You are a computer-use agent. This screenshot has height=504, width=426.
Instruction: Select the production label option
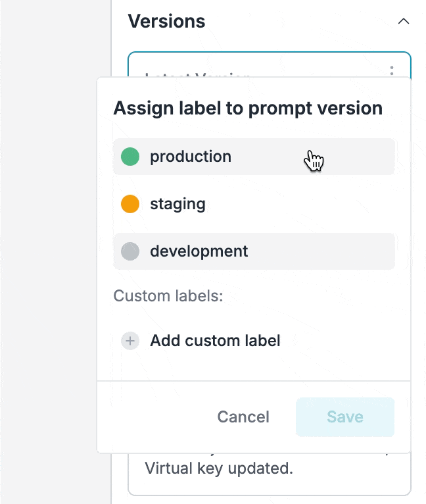point(254,157)
